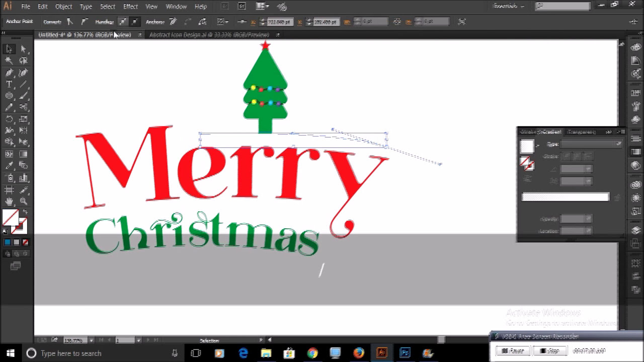644x362 pixels.
Task: Open the Window menu
Action: pyautogui.click(x=176, y=7)
